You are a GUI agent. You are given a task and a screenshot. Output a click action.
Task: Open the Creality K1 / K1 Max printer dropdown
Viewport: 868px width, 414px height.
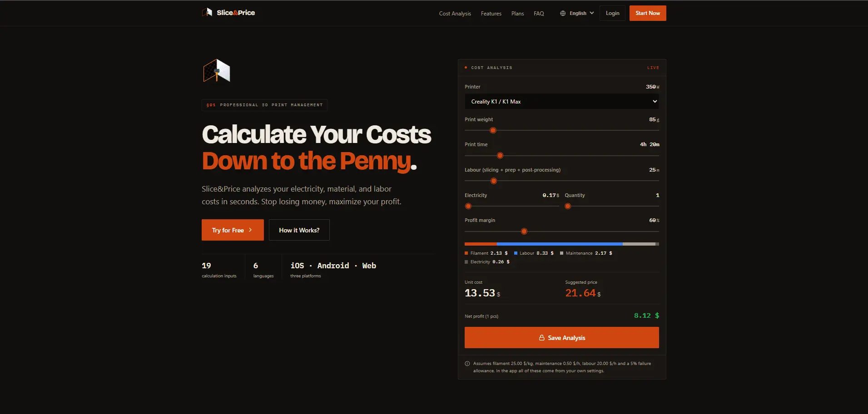click(562, 101)
